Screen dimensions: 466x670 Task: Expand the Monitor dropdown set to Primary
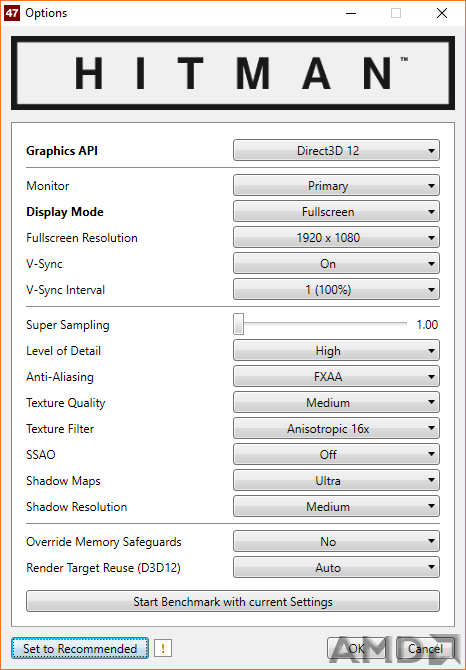(336, 185)
